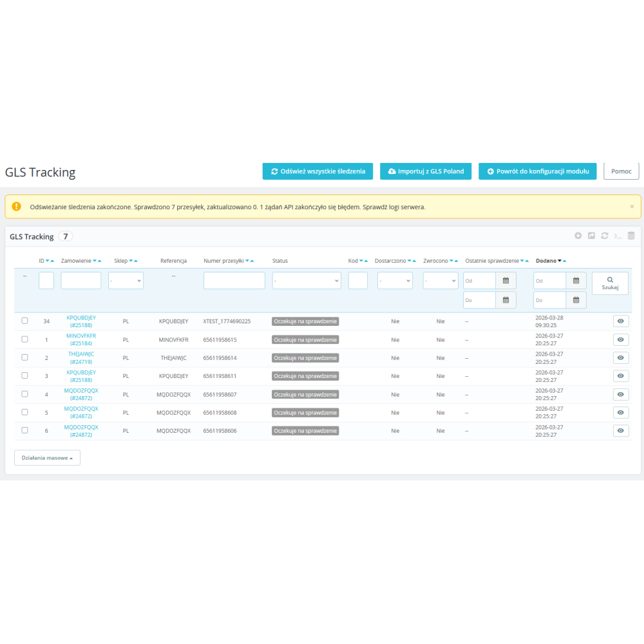This screenshot has width=644, height=644.
Task: Sort Sklep column ascending arrow
Action: click(x=136, y=261)
